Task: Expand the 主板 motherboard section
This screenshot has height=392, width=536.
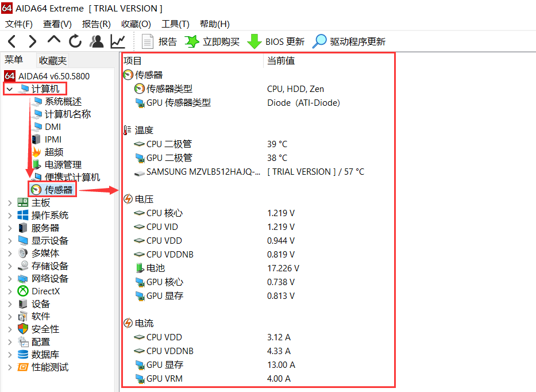Action: point(9,202)
